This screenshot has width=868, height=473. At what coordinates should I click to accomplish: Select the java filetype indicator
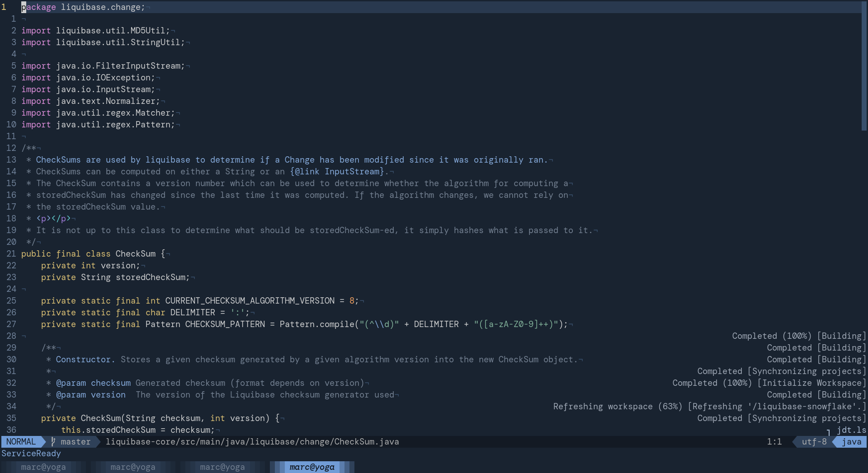point(852,442)
